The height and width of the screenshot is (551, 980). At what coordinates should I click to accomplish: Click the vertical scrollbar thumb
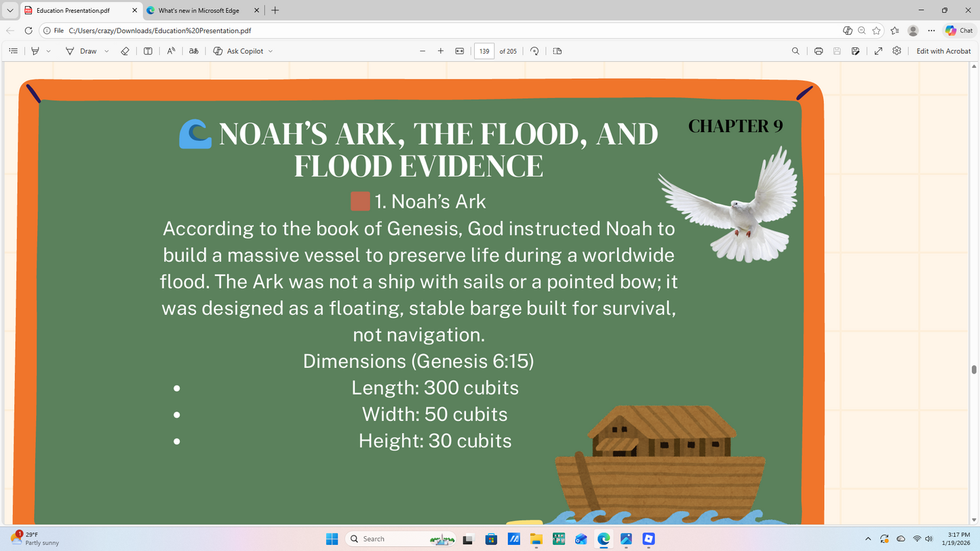tap(975, 369)
